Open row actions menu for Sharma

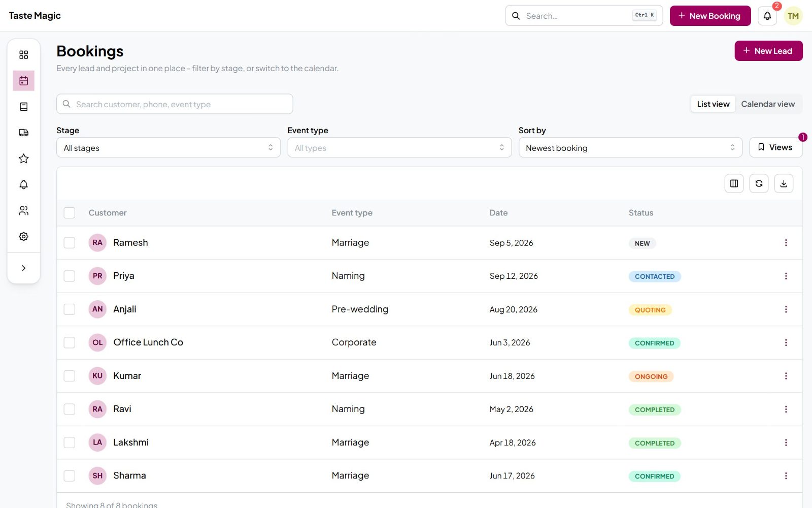tap(786, 475)
